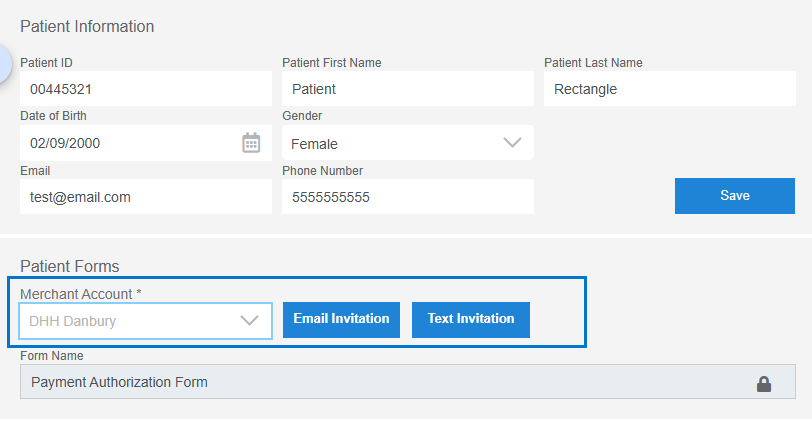The height and width of the screenshot is (422, 812).
Task: Select the Female gender value
Action: pyautogui.click(x=314, y=144)
